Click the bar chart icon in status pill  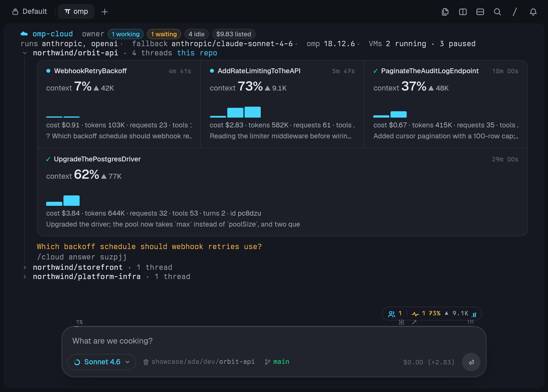pos(474,314)
